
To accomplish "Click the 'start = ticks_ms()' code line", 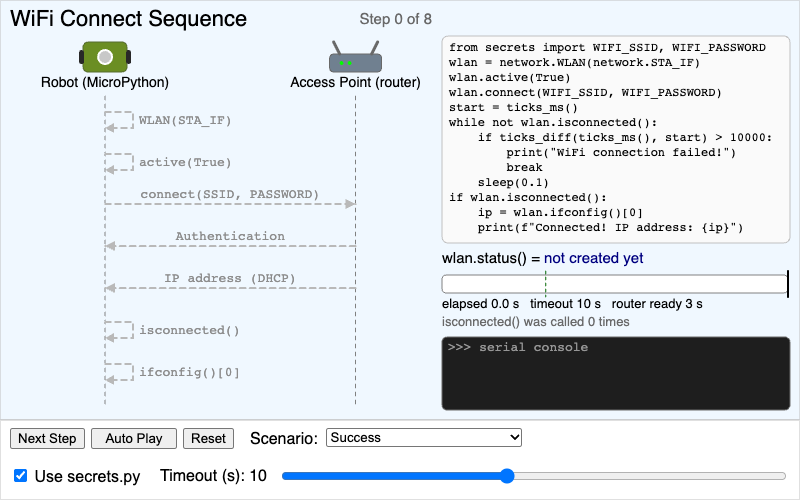I will [513, 108].
